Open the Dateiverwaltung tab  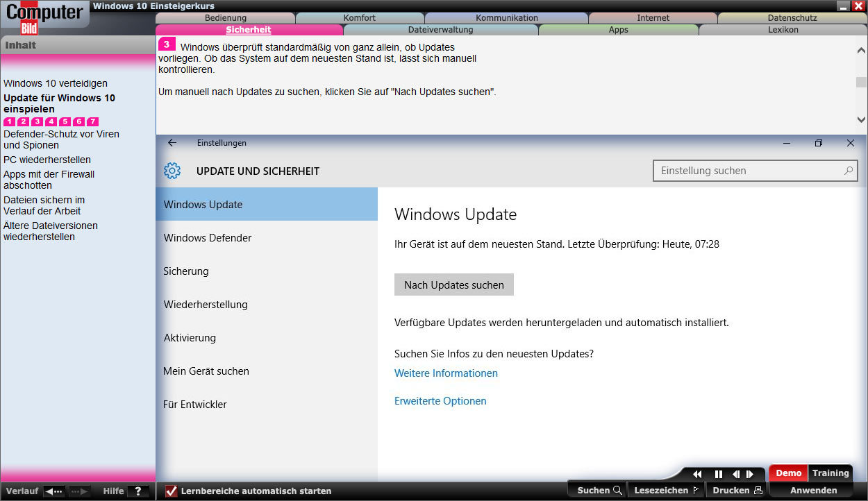pyautogui.click(x=441, y=30)
